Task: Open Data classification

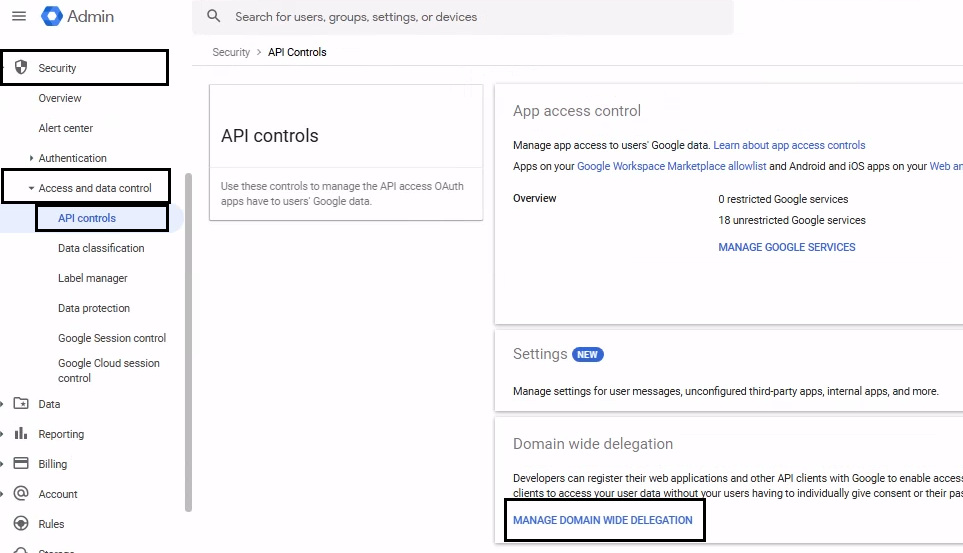Action: pyautogui.click(x=101, y=248)
